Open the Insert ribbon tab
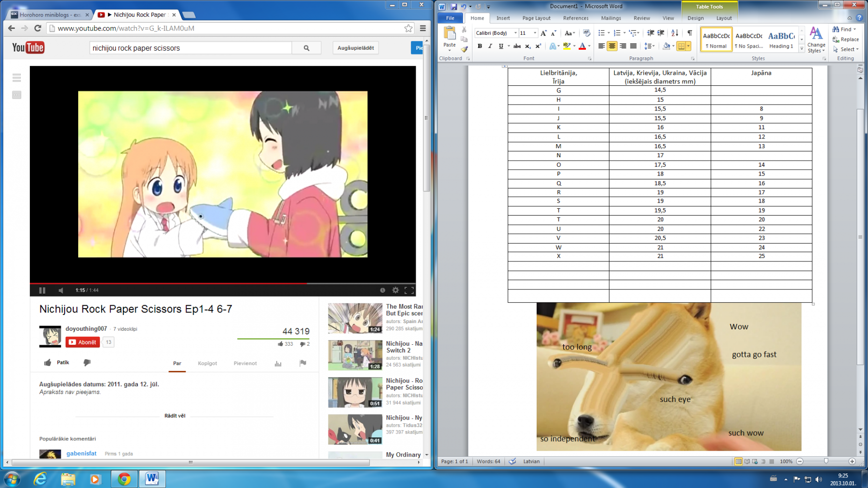 [503, 18]
